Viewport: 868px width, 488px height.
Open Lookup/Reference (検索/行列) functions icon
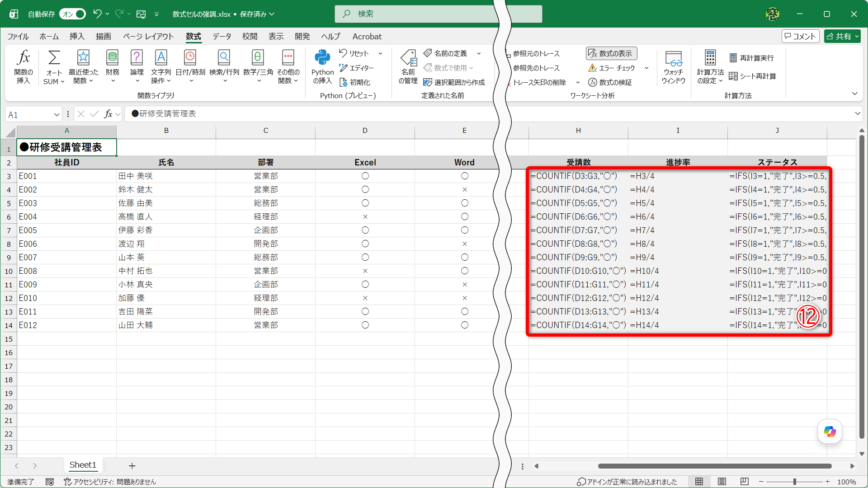coord(224,67)
